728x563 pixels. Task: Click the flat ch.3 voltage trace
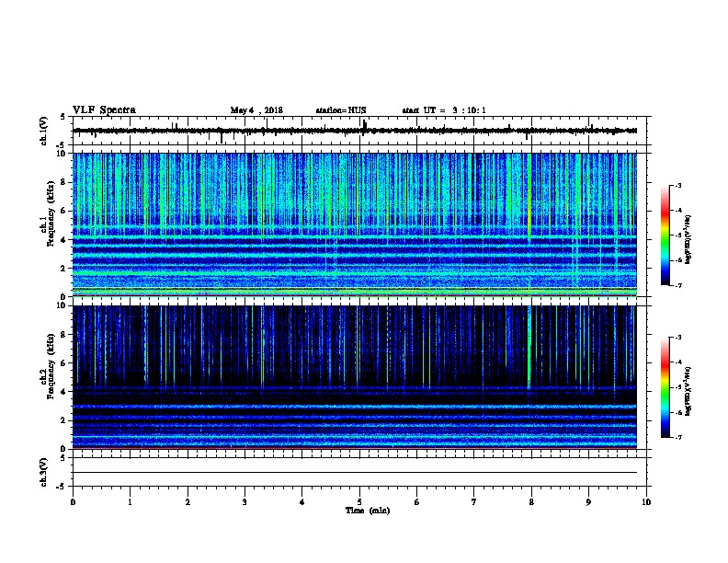tap(355, 473)
